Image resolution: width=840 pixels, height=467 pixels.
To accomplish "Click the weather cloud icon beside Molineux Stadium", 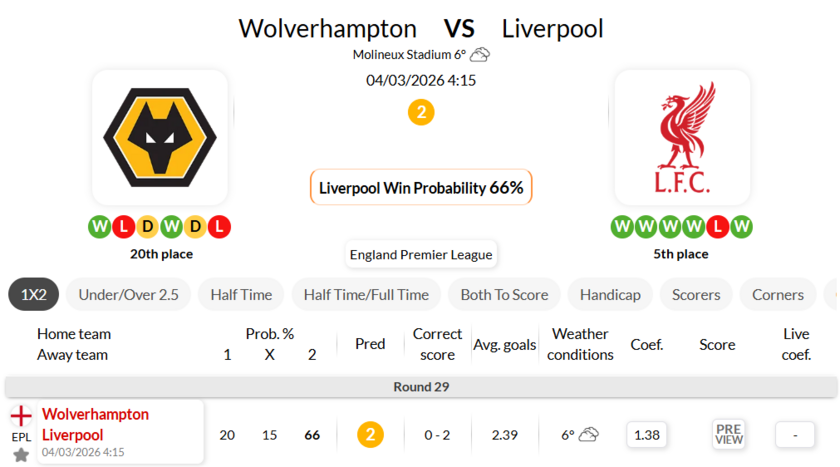I will (x=480, y=55).
